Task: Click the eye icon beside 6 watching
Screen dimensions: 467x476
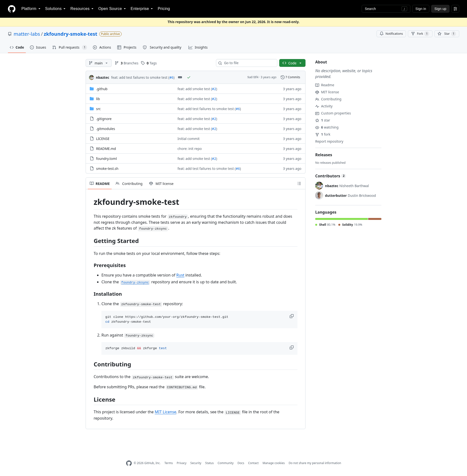Action: pyautogui.click(x=317, y=128)
